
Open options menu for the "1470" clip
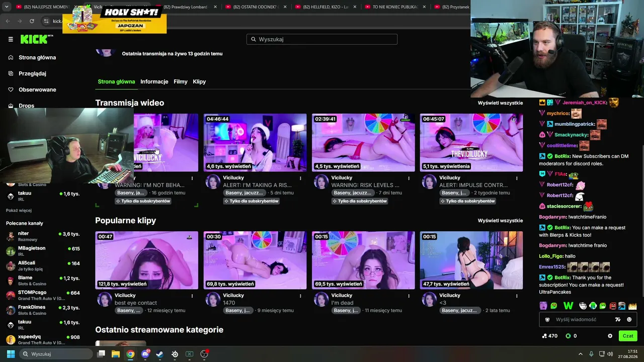300,296
